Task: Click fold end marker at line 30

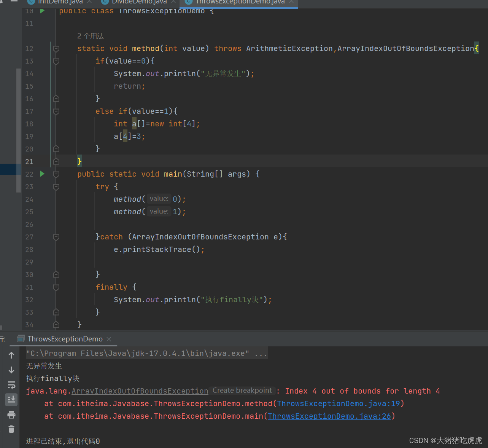Action: [x=56, y=274]
